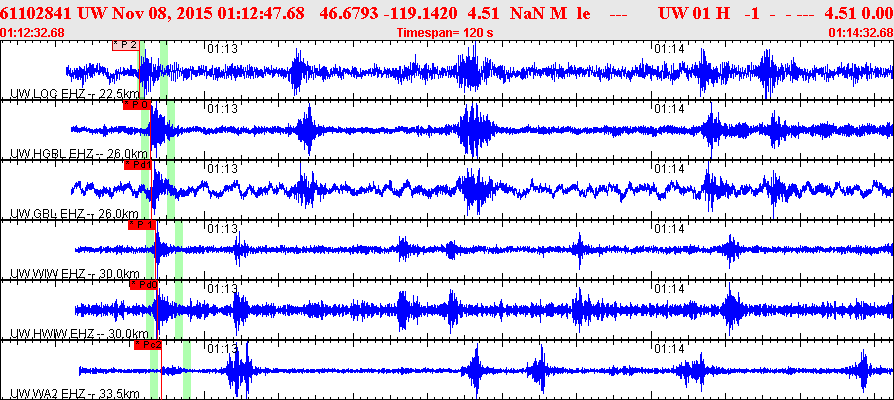This screenshot has width=894, height=400.
Task: Click the Pd1 pick flag on GBL trace
Action: tap(138, 165)
